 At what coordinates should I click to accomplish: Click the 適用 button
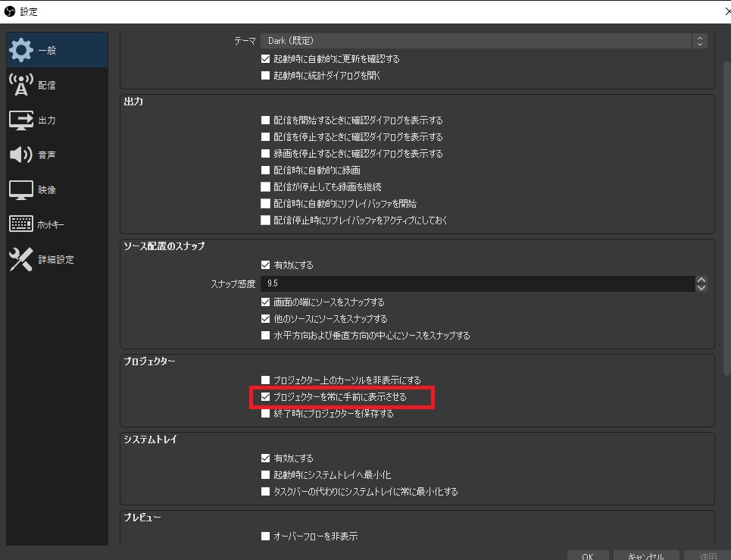(x=708, y=555)
